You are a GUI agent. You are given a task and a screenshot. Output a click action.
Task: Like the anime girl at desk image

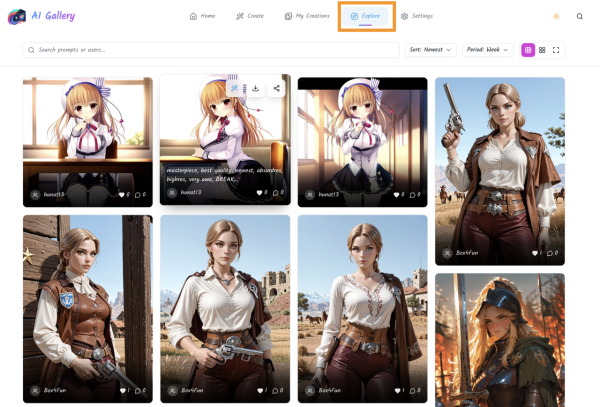124,195
